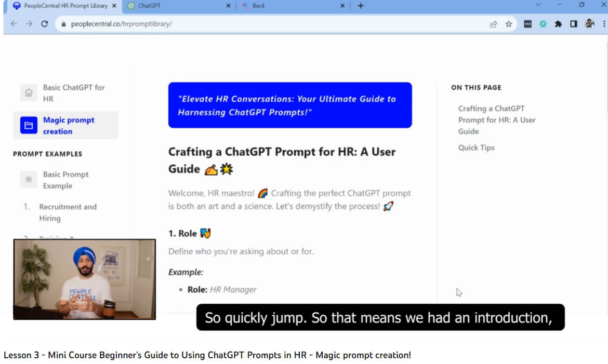Jump to the Quick Tips section
608x364 pixels.
pos(476,147)
